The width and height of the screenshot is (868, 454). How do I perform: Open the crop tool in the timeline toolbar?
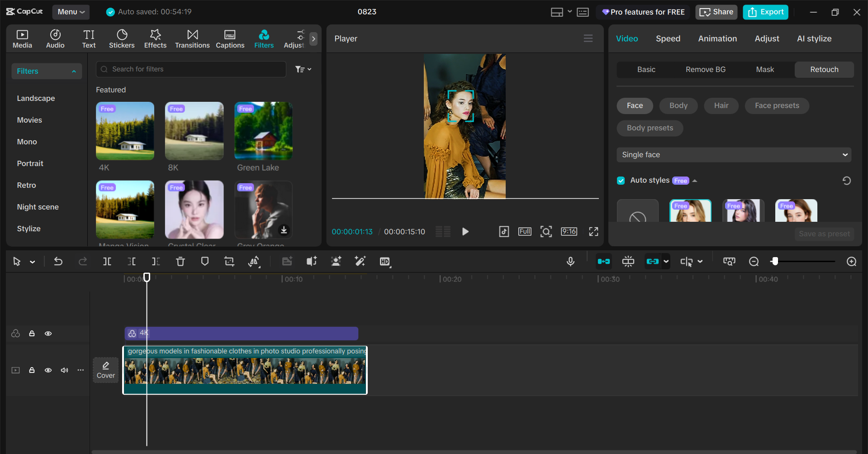coord(229,261)
